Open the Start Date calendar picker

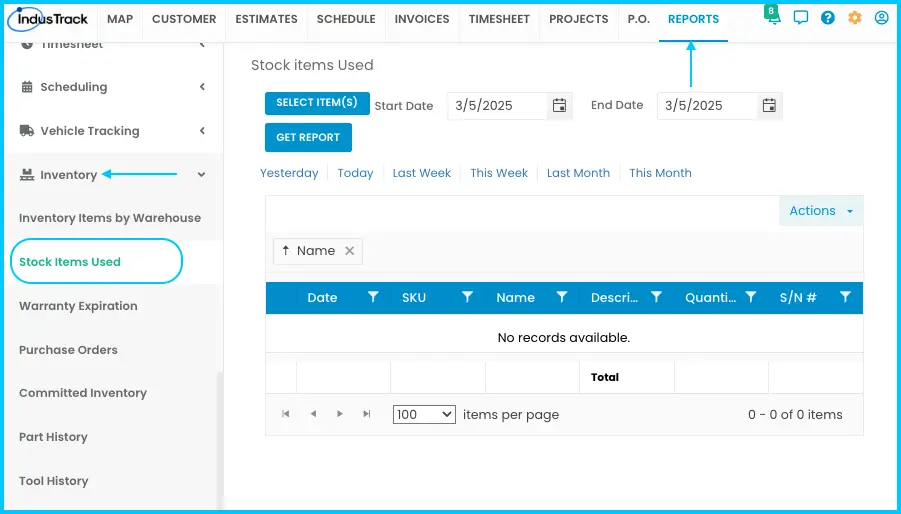coord(559,106)
